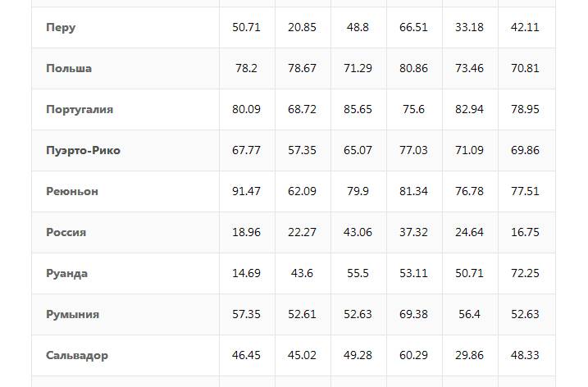The height and width of the screenshot is (387, 588).
Task: Select the 80.86 cell in Польша row
Action: tap(413, 68)
